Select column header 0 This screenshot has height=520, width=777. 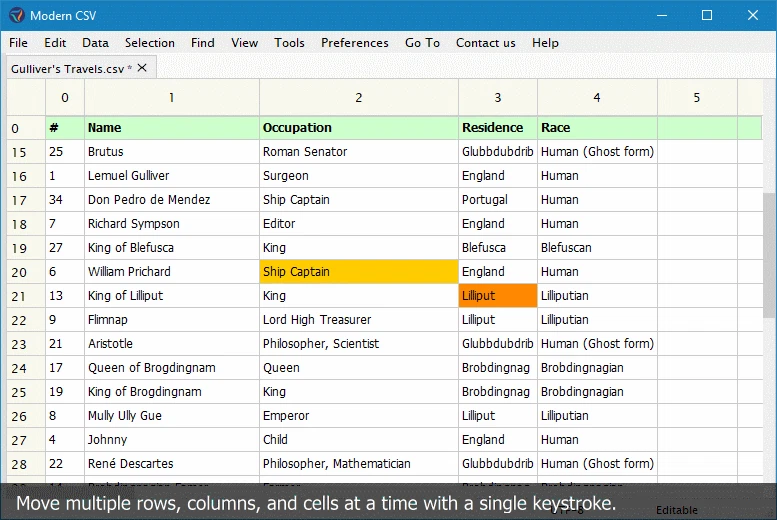click(65, 98)
